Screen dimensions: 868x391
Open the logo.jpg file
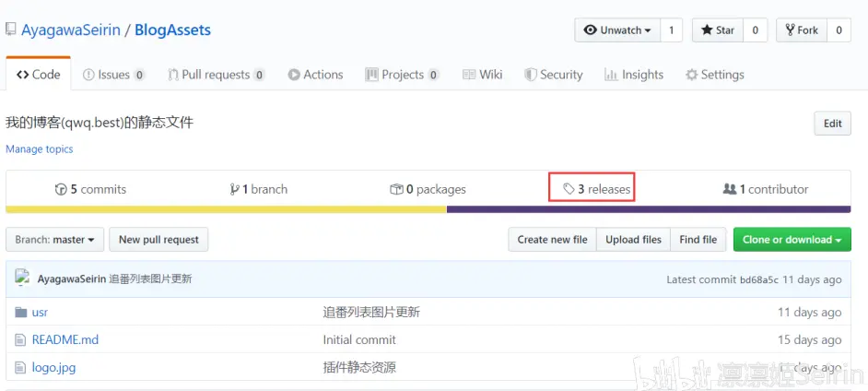[53, 367]
